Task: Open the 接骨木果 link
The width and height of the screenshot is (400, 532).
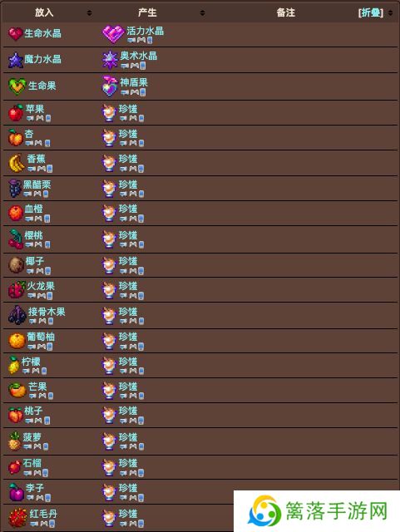Action: click(47, 312)
